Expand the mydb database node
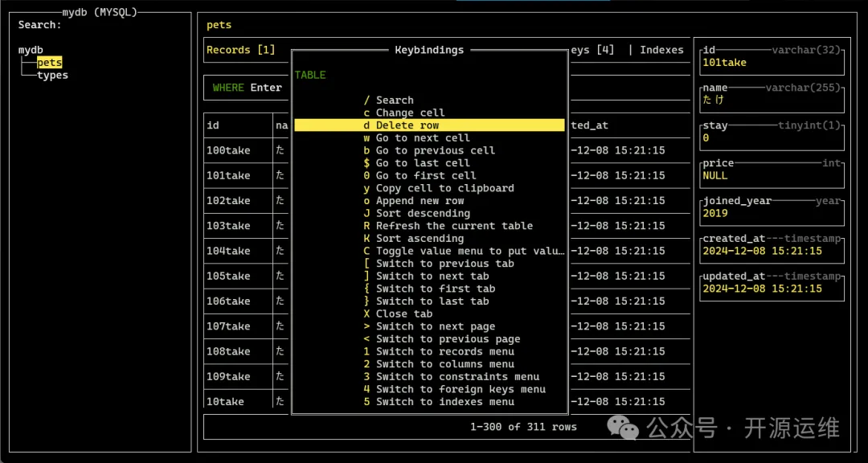The image size is (868, 463). [x=31, y=50]
